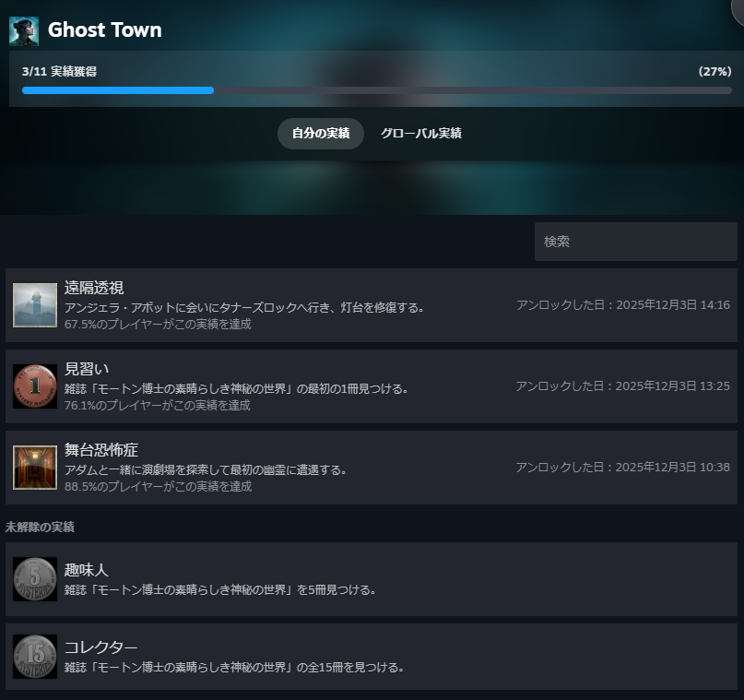
Task: Click the 見習い number 1 badge icon
Action: tap(35, 386)
